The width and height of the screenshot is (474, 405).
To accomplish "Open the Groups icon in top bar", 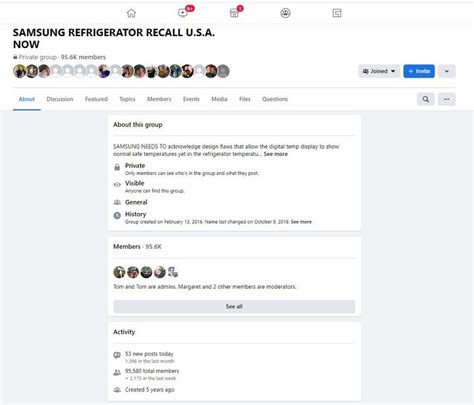I will coord(285,13).
